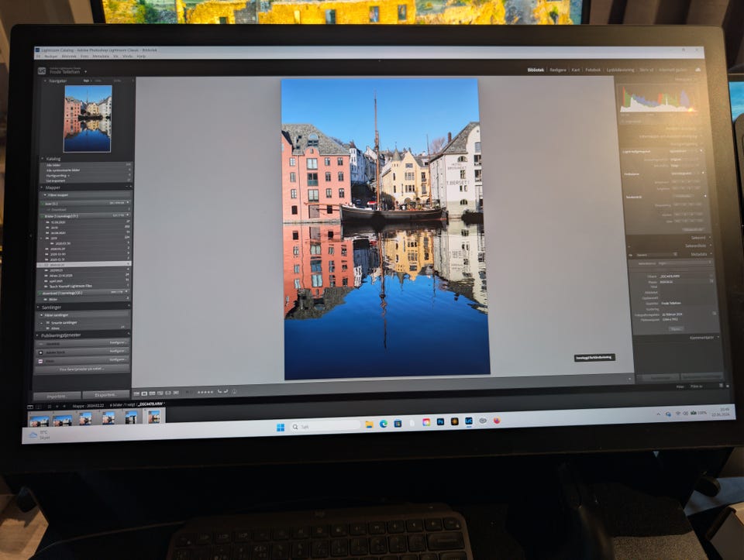Screen dimensions: 744x560
Task: Collapse the Katalog panel
Action: click(x=42, y=158)
